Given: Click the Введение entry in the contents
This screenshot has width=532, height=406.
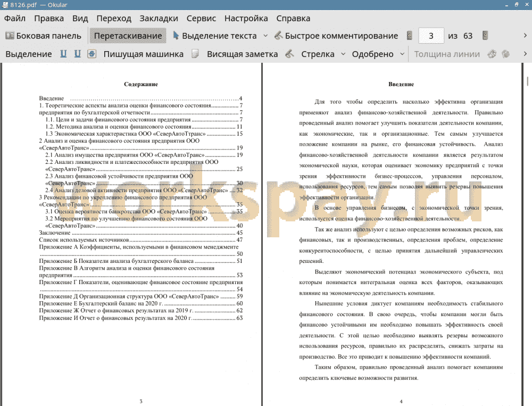Looking at the screenshot, I should click(141, 98).
